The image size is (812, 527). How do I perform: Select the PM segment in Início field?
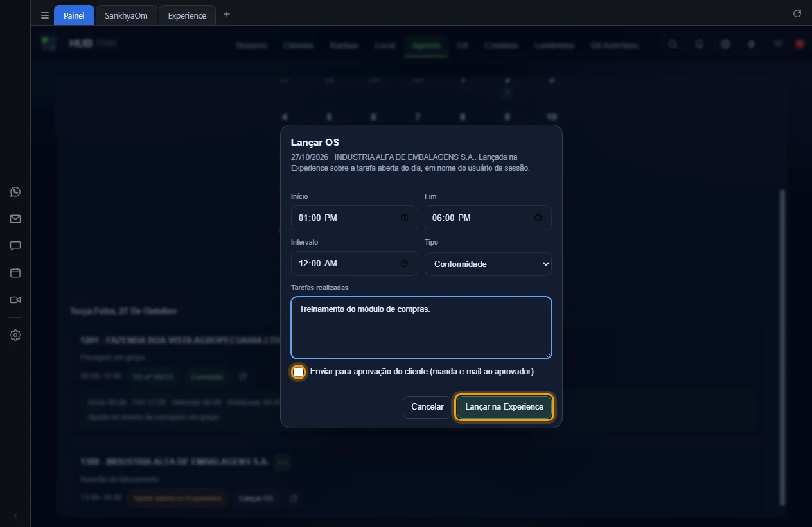(331, 218)
